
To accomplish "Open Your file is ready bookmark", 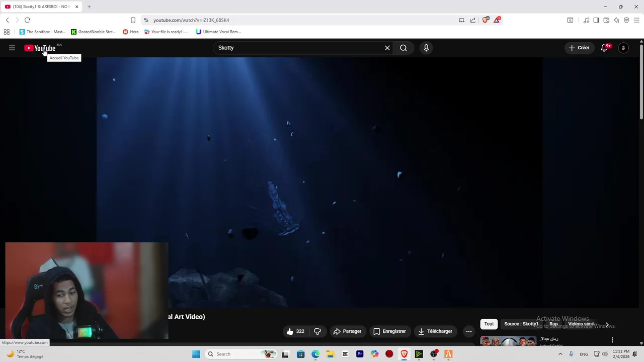I will point(166,32).
